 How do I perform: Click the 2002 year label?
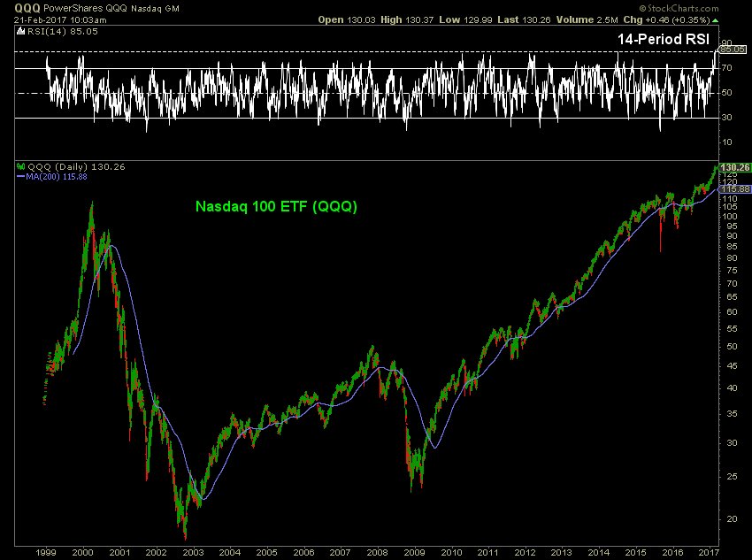pos(156,552)
